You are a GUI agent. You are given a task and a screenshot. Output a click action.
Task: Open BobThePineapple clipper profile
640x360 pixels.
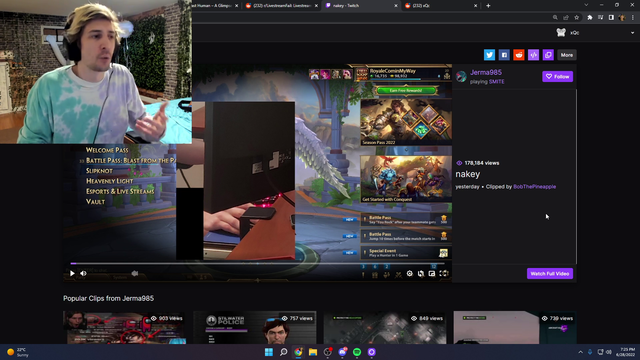534,187
